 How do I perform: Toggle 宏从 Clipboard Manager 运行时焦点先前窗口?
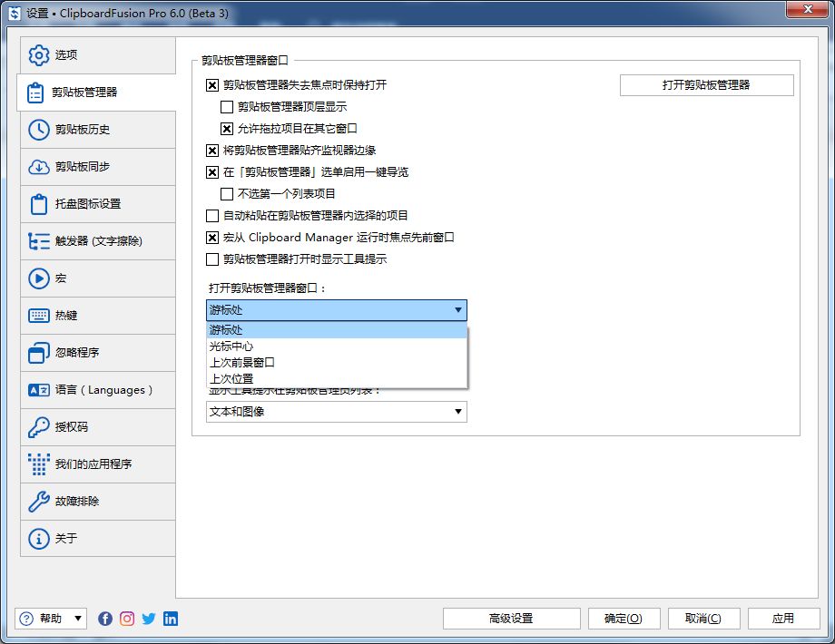212,238
